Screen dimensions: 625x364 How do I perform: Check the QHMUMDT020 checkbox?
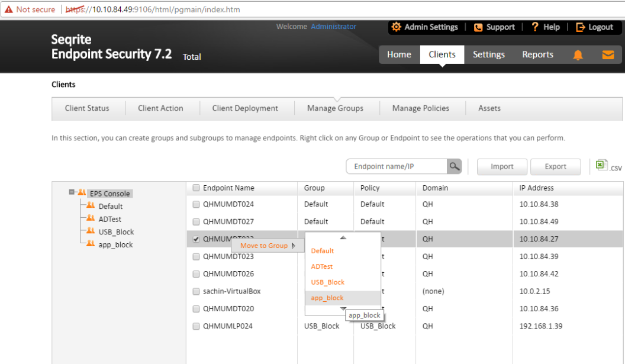196,308
